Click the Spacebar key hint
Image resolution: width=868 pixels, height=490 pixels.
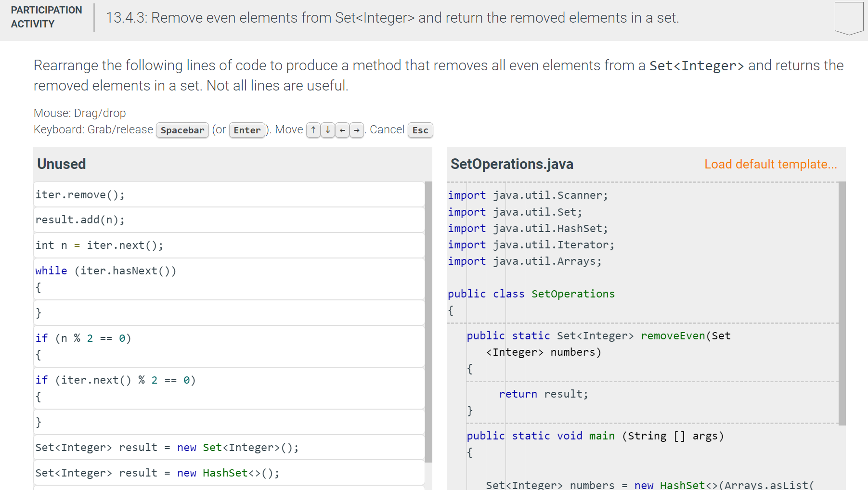pyautogui.click(x=182, y=130)
